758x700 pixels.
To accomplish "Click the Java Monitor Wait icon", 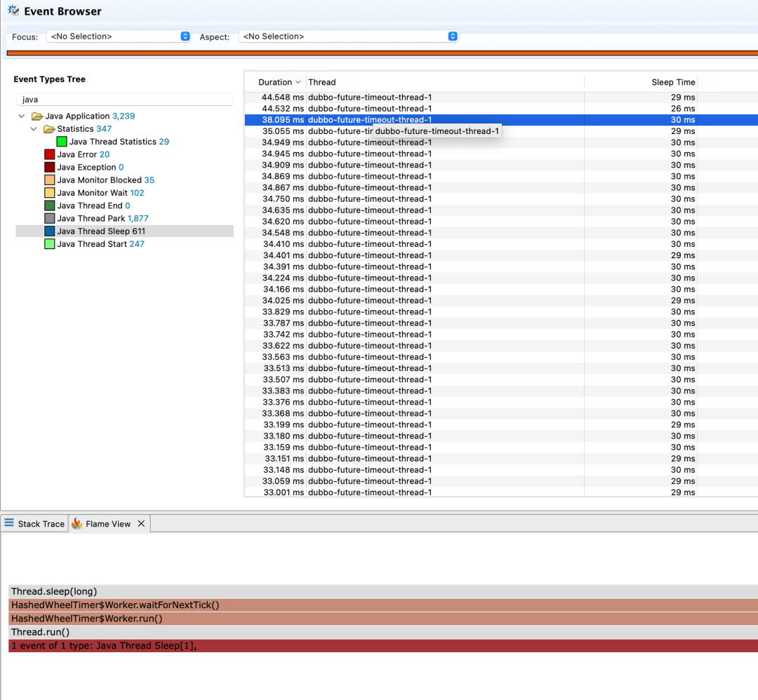I will [49, 193].
